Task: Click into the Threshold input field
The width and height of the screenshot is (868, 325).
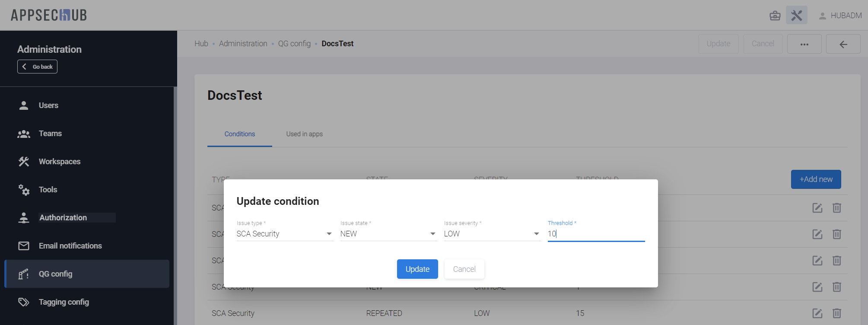Action: click(596, 234)
